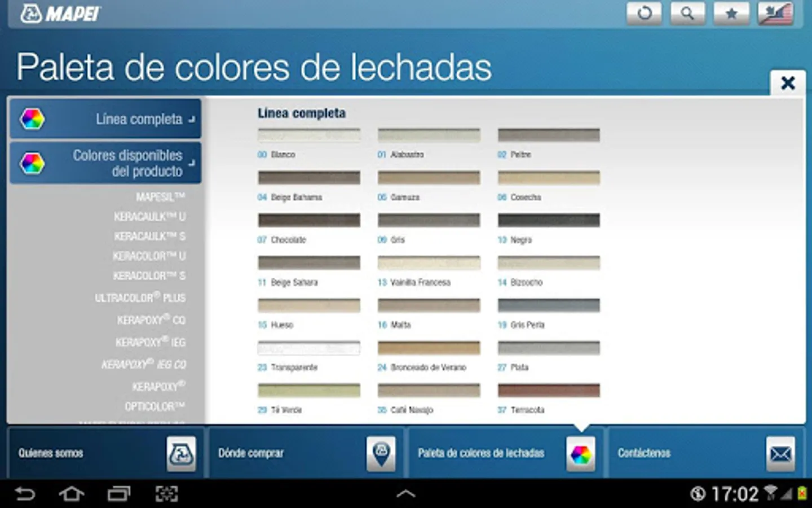Select OPTICOLOR product
The image size is (812, 508).
[155, 406]
